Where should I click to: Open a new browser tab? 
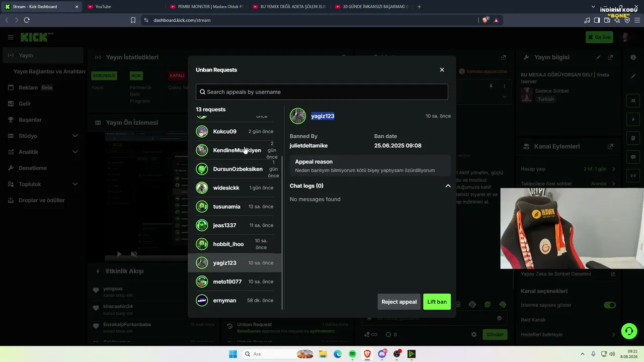coord(419,7)
